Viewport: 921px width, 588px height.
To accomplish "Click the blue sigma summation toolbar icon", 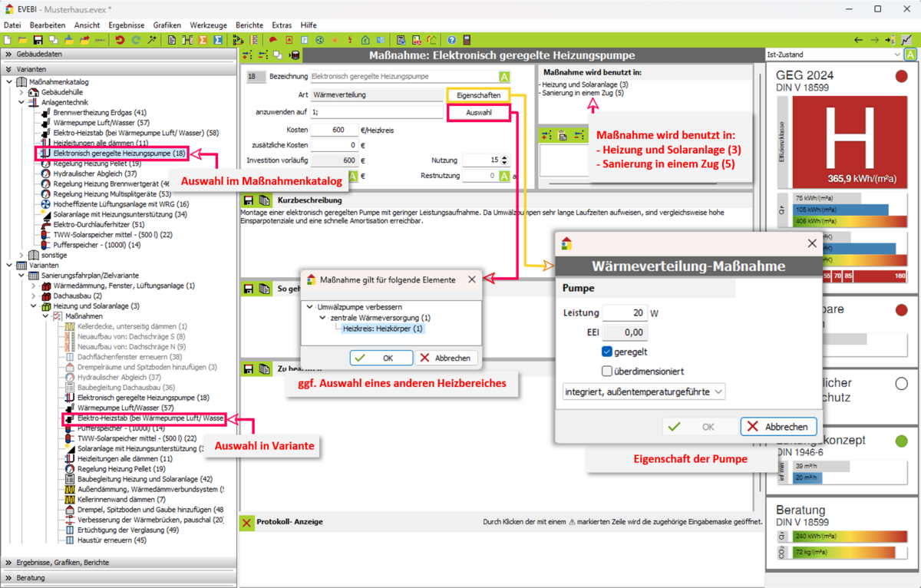I will click(218, 40).
